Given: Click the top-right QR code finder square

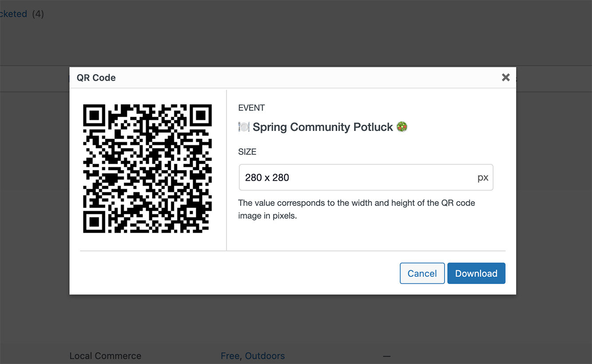Looking at the screenshot, I should pos(201,115).
